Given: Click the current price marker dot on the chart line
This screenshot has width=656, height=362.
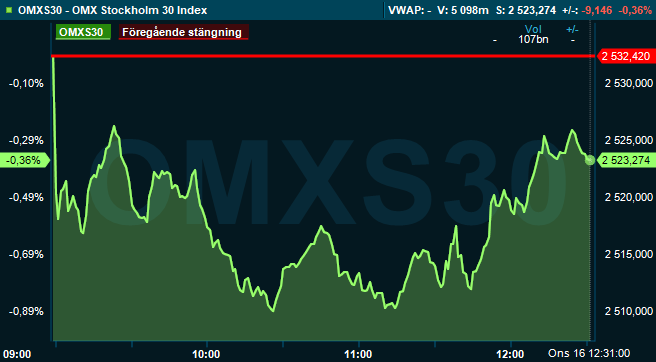Looking at the screenshot, I should tap(590, 159).
